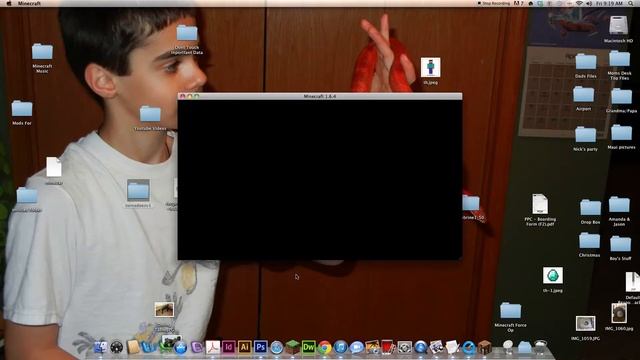Launch Adobe Illustrator from the dock
Image resolution: width=640 pixels, height=360 pixels.
(x=244, y=347)
